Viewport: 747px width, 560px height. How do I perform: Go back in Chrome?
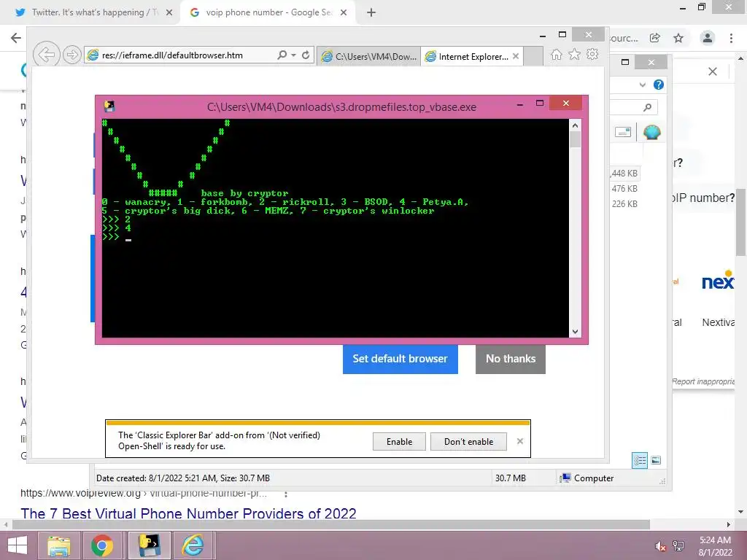(16, 38)
